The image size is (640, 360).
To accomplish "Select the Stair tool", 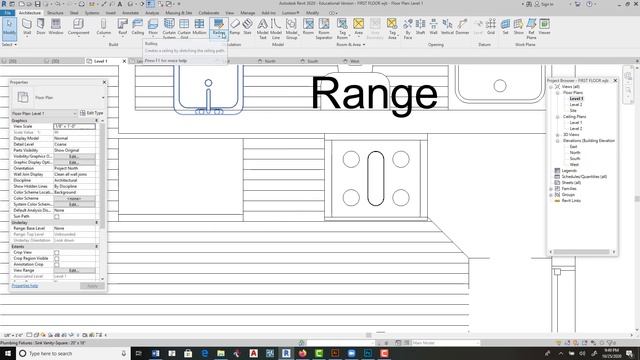I will 247,27.
